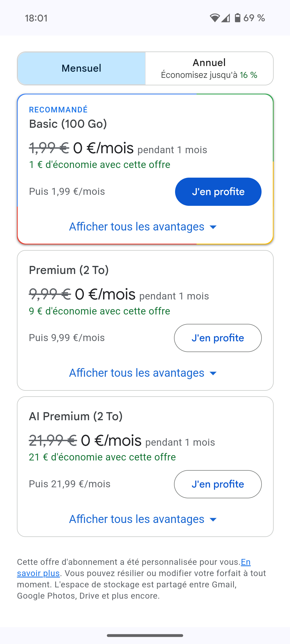Expand Afficher tous les avantages for the AI Premium plan

pos(137,519)
